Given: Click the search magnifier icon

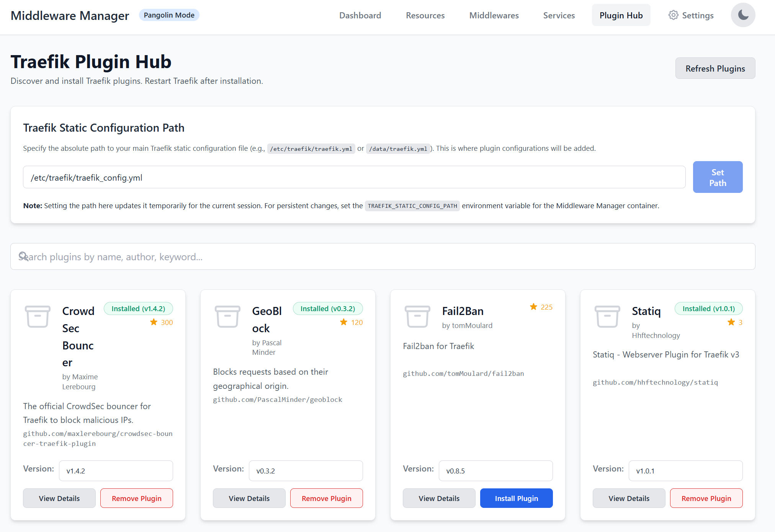Looking at the screenshot, I should [23, 256].
